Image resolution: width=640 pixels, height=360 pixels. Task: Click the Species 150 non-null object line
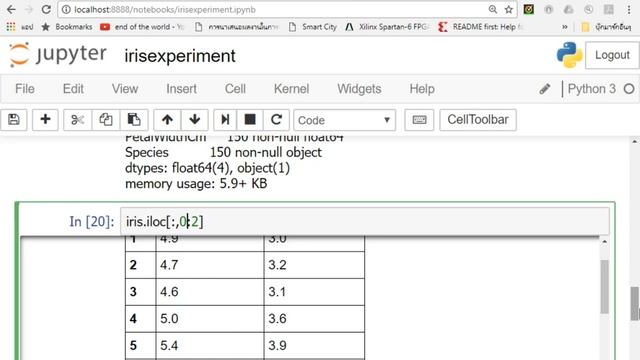(x=223, y=152)
